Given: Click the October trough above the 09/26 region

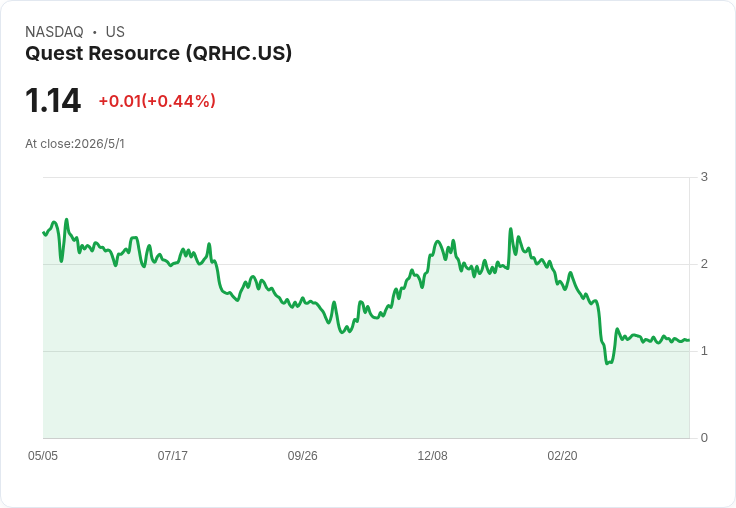Looking at the screenshot, I should [342, 332].
